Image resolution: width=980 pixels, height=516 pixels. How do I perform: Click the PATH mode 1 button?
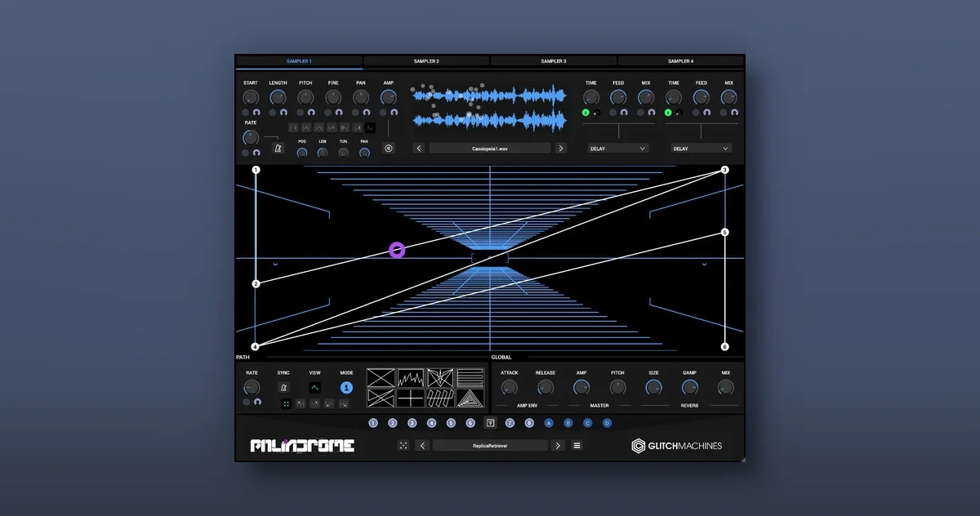point(347,388)
